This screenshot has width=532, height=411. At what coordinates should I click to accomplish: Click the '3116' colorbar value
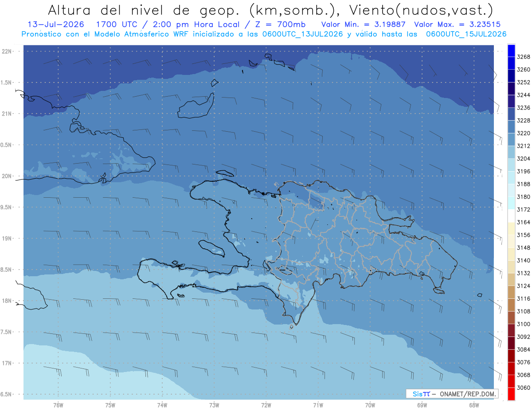coord(524,299)
